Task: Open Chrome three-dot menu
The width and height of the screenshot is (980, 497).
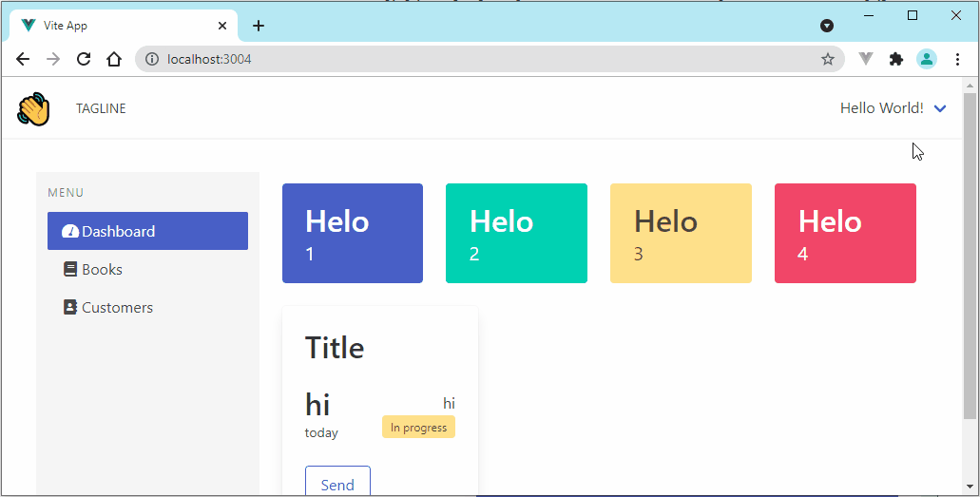Action: coord(956,59)
